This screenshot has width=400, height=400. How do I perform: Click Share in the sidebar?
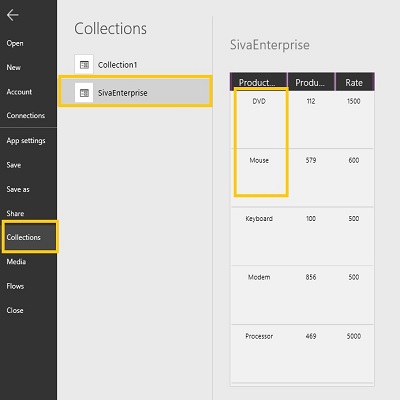[15, 213]
